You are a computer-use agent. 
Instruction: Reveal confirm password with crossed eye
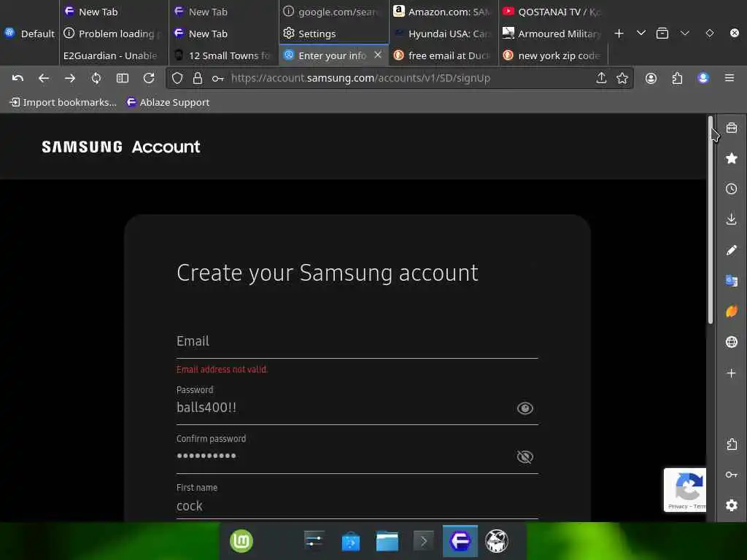pos(525,457)
